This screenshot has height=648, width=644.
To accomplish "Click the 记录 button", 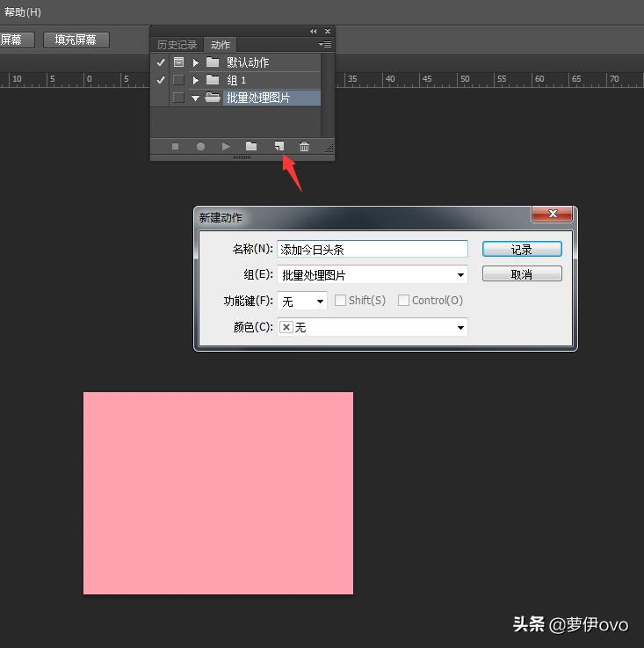I will (522, 250).
